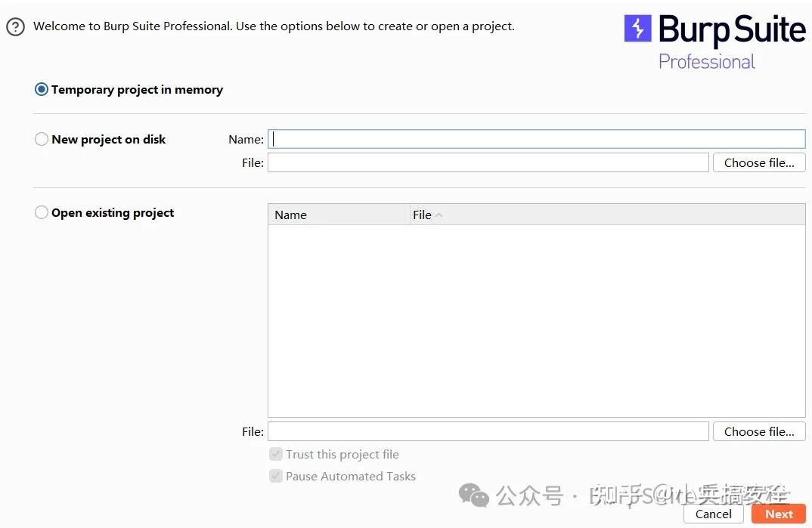Click the File field below the project table
812x528 pixels.
pos(488,431)
